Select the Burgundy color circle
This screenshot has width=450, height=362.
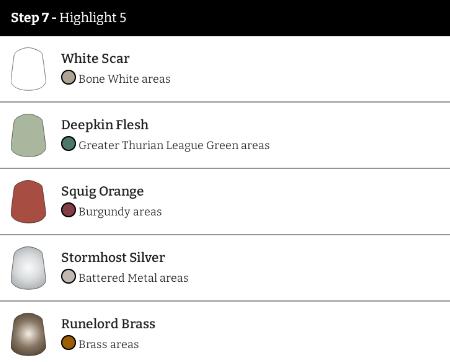pos(68,210)
